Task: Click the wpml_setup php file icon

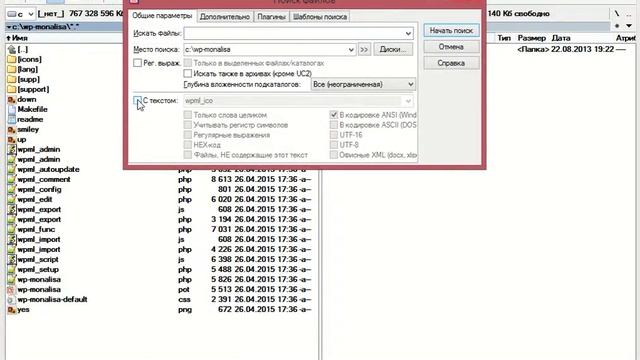Action: coord(12,269)
